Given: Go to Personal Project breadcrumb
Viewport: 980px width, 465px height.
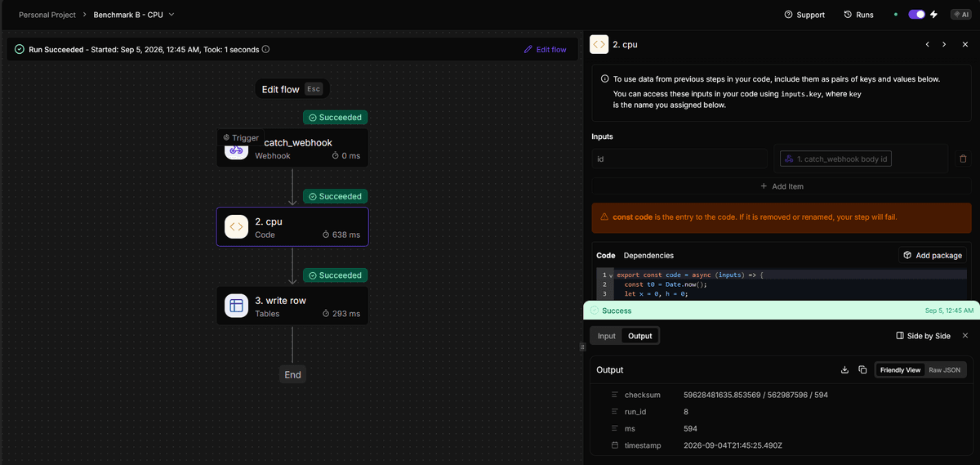Looking at the screenshot, I should [47, 15].
